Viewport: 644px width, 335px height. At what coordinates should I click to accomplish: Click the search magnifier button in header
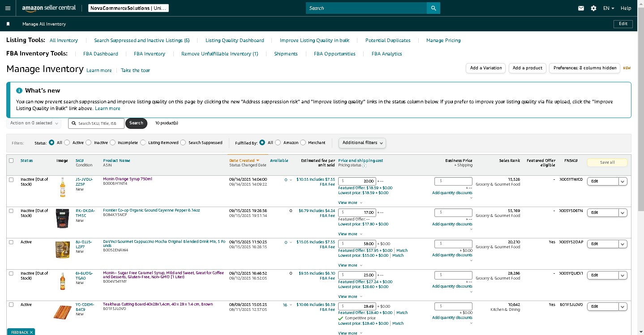point(434,8)
